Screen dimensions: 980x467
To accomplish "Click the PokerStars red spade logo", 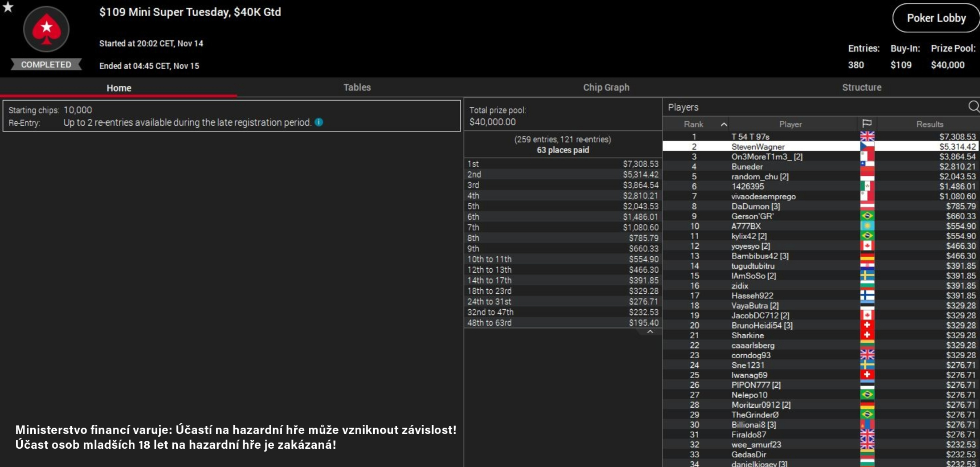I will tap(46, 29).
